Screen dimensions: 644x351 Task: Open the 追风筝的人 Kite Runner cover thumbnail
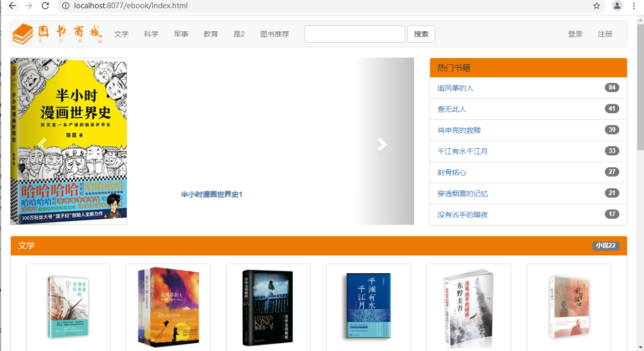[x=168, y=307]
